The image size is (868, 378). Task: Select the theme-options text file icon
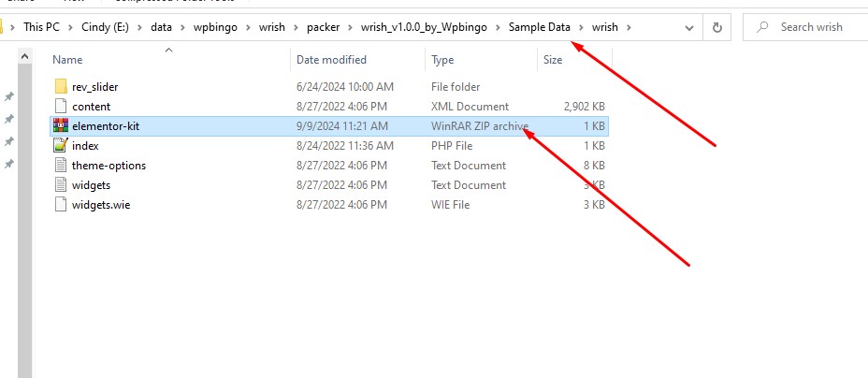pyautogui.click(x=61, y=166)
